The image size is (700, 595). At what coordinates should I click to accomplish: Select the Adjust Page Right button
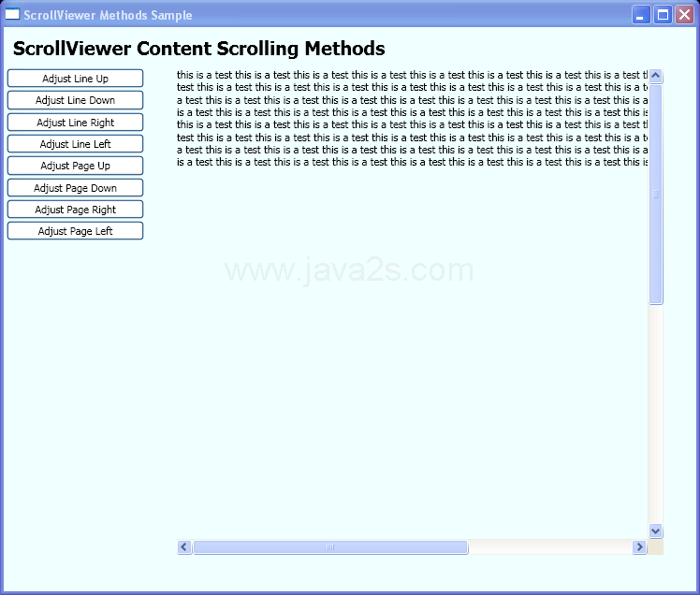click(x=75, y=210)
